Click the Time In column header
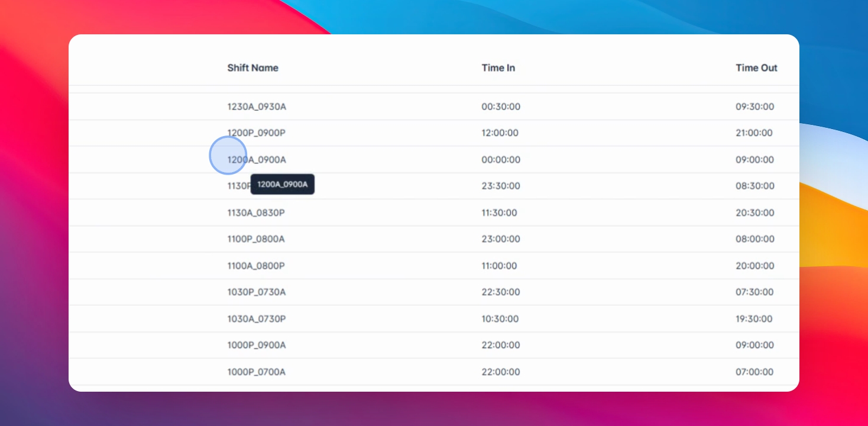The width and height of the screenshot is (868, 426). coord(498,68)
